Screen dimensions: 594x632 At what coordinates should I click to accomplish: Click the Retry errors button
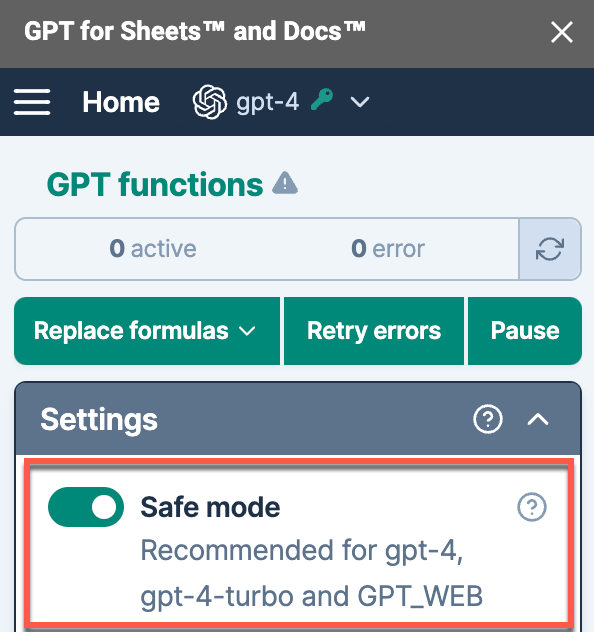374,331
